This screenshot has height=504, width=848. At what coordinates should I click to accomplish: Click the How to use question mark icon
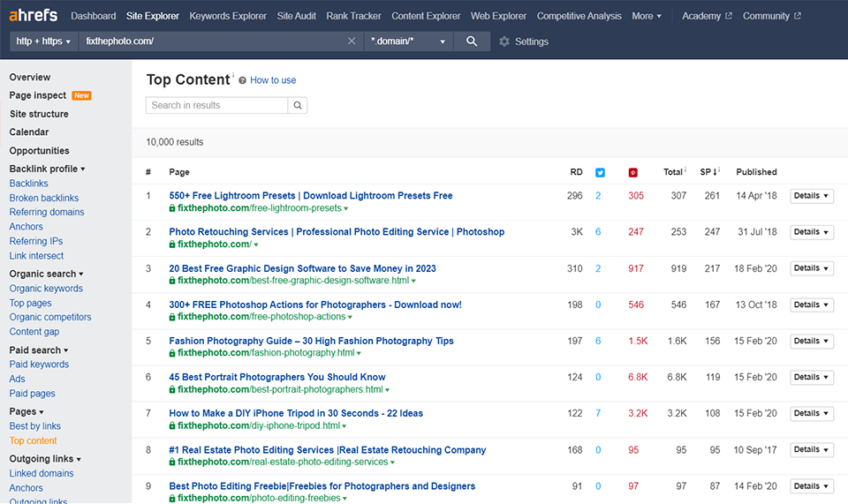pyautogui.click(x=242, y=80)
